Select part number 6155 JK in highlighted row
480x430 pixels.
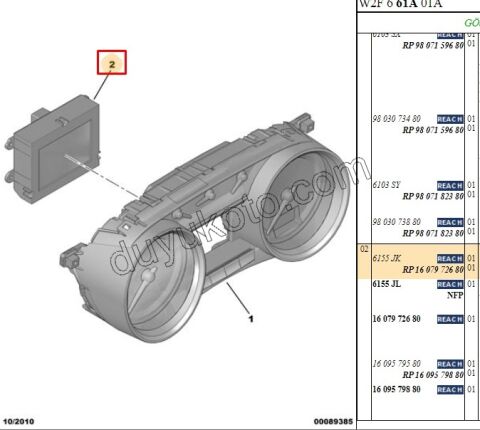(x=387, y=258)
